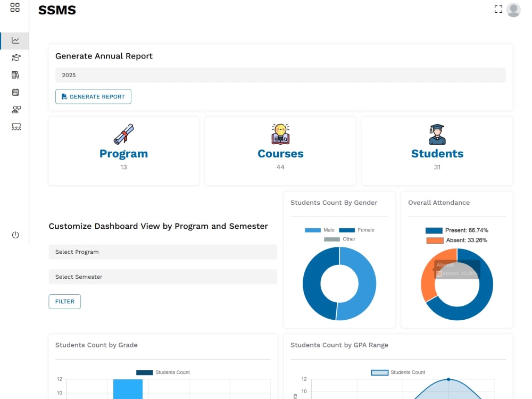Viewport: 532px width, 399px height.
Task: Toggle fullscreen mode icon
Action: click(x=498, y=9)
